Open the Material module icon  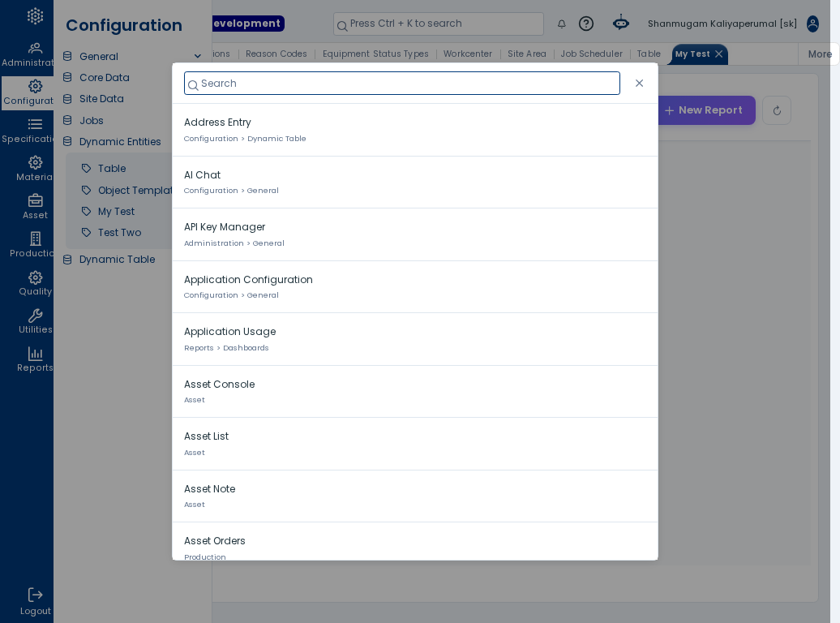click(x=36, y=162)
